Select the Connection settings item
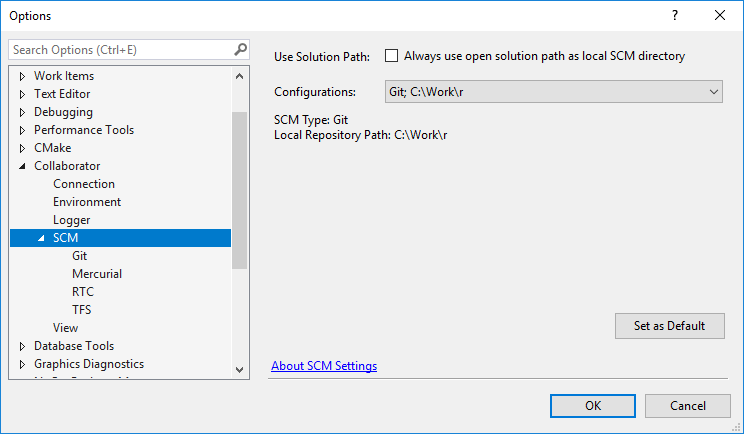 point(84,184)
